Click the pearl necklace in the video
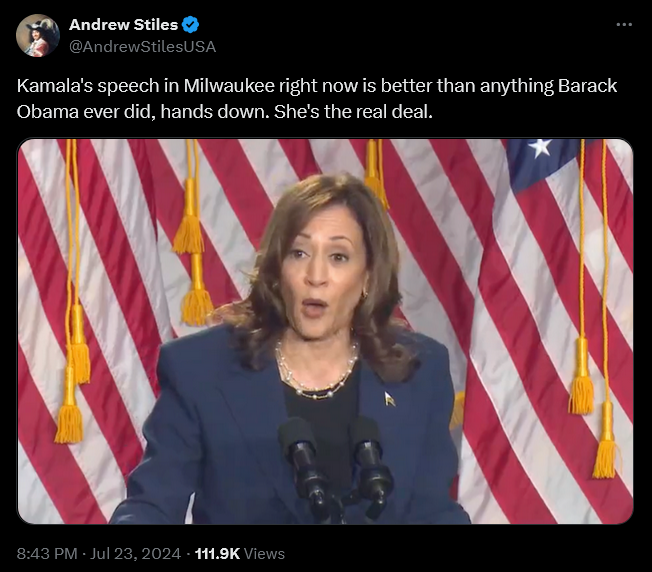The width and height of the screenshot is (652, 572). (x=317, y=371)
